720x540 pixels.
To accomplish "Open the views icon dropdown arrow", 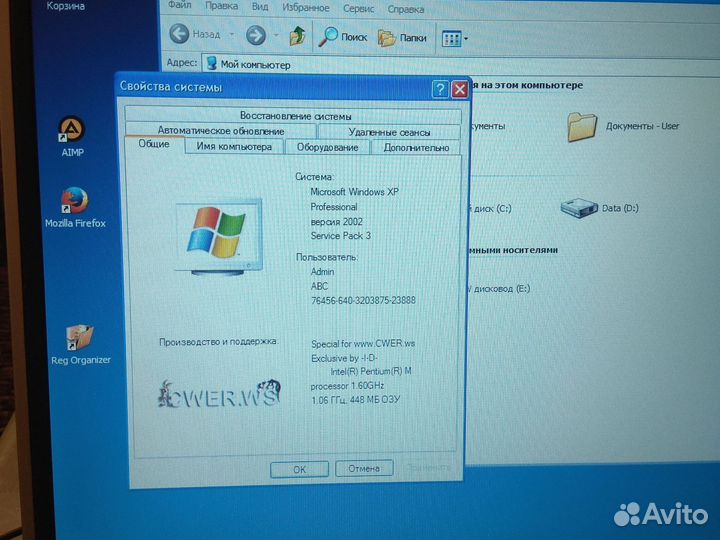I will point(466,39).
